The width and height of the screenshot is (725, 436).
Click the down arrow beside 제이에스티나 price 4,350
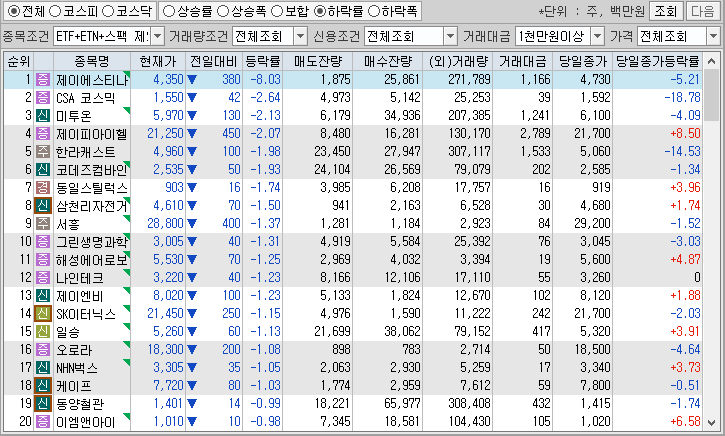192,80
